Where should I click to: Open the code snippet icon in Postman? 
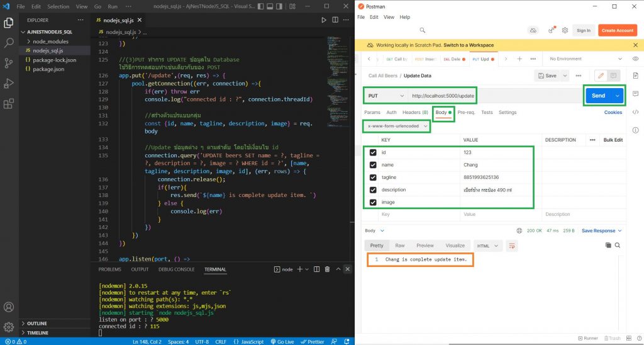coord(635,112)
